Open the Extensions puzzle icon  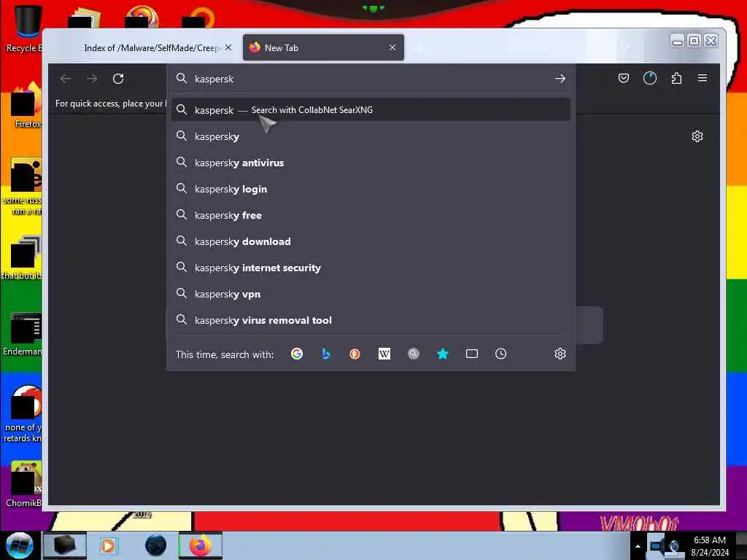pyautogui.click(x=676, y=78)
